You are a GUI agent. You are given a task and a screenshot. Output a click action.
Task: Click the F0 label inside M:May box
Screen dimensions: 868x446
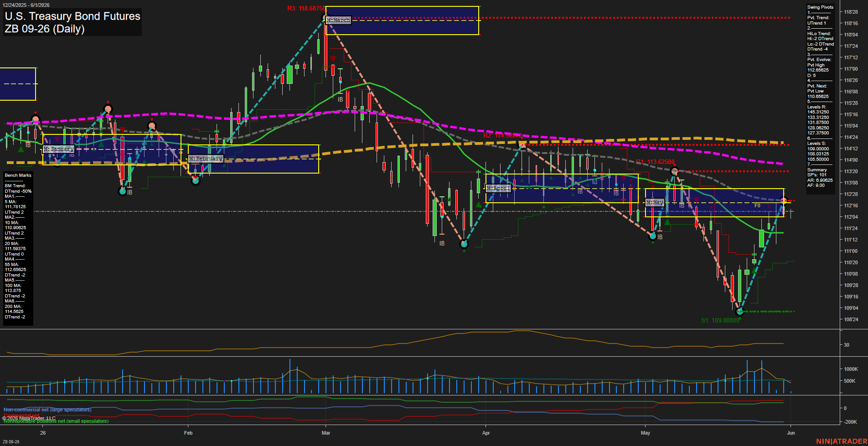pos(757,206)
